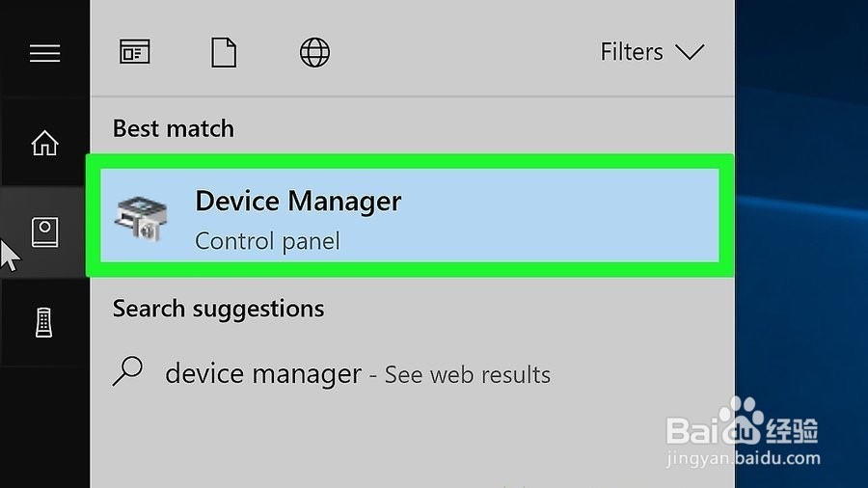Click the "Best match" section header
This screenshot has width=868, height=488.
[x=174, y=128]
